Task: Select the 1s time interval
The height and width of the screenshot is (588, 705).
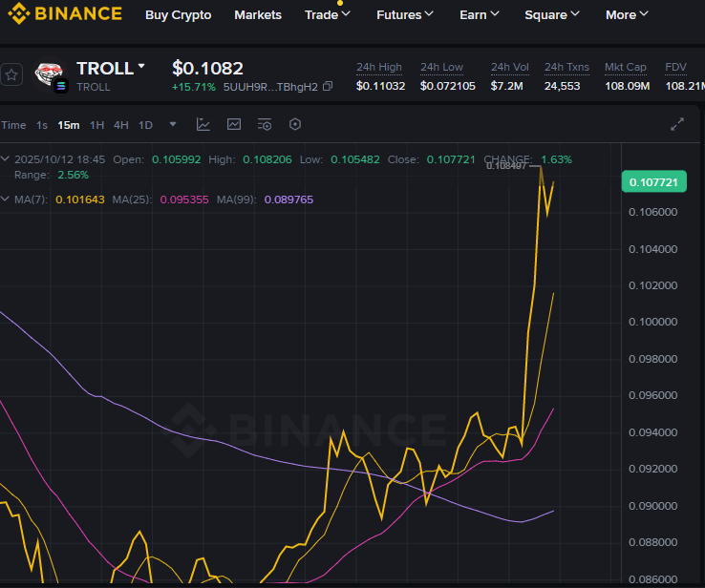Action: coord(42,125)
